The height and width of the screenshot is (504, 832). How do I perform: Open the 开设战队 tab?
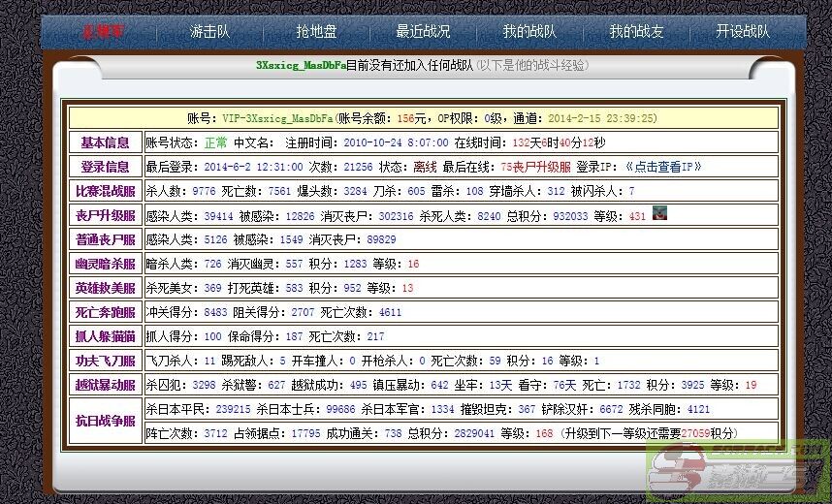(743, 32)
